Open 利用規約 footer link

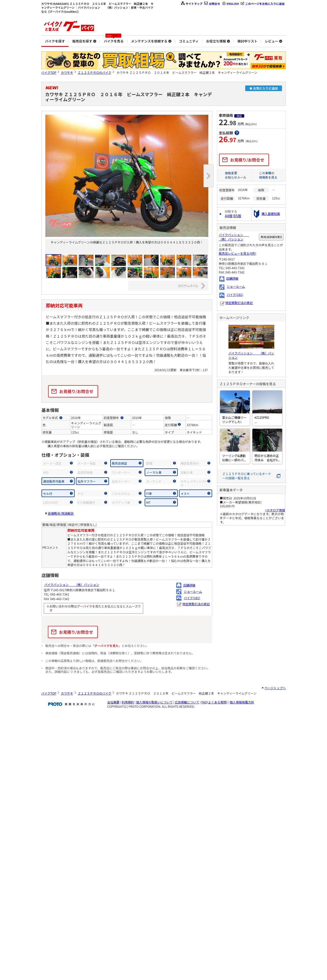128,702
